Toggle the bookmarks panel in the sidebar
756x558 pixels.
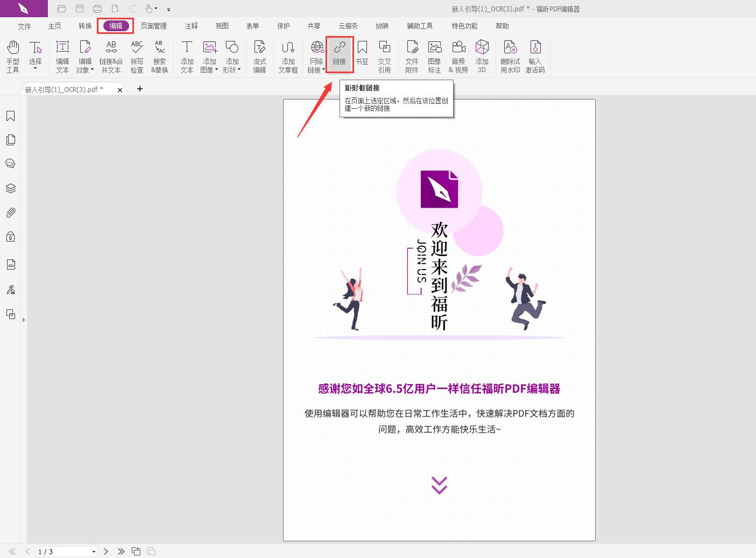(10, 115)
